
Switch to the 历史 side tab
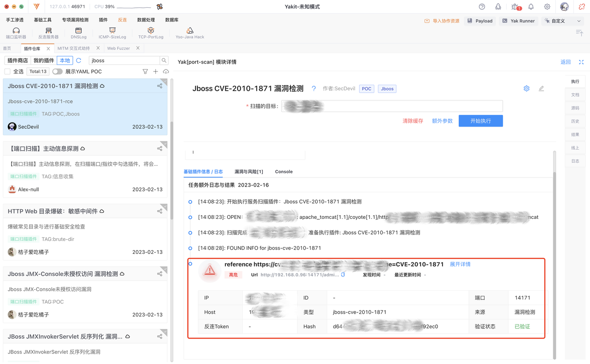coord(575,121)
